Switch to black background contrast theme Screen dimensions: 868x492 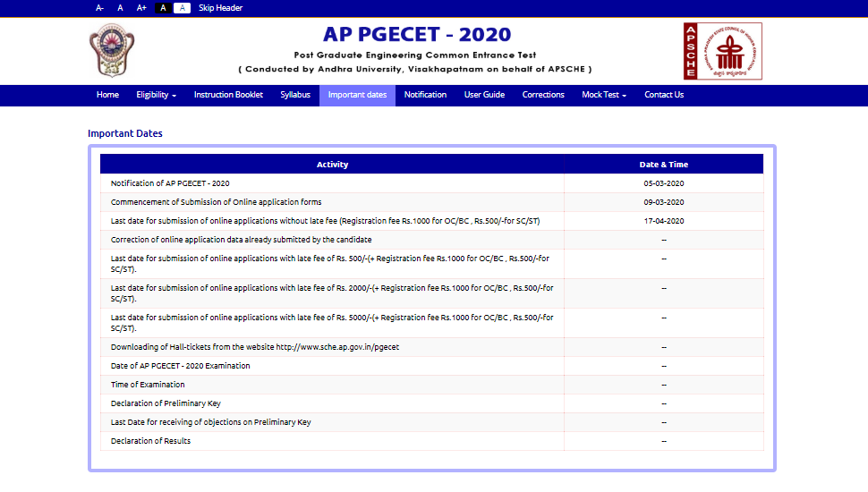pyautogui.click(x=163, y=8)
